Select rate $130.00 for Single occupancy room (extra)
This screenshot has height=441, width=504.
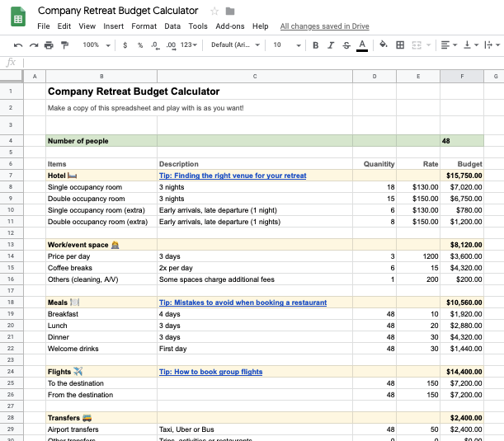[418, 210]
